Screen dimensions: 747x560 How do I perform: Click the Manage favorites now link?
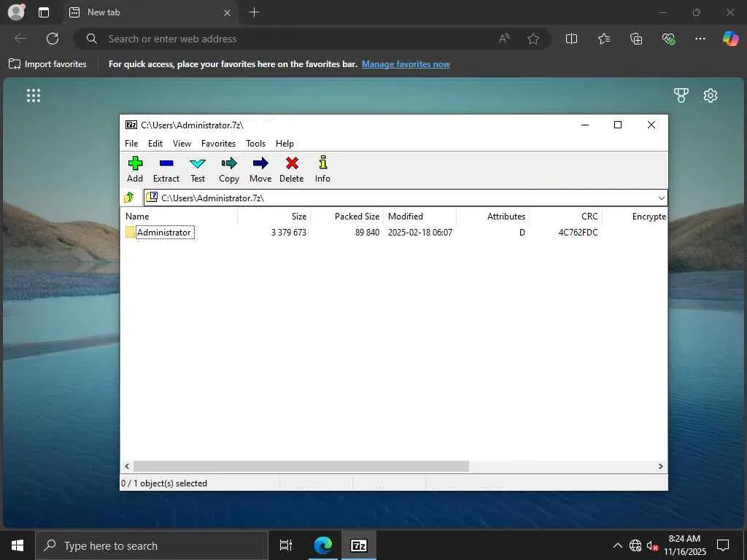click(x=406, y=64)
